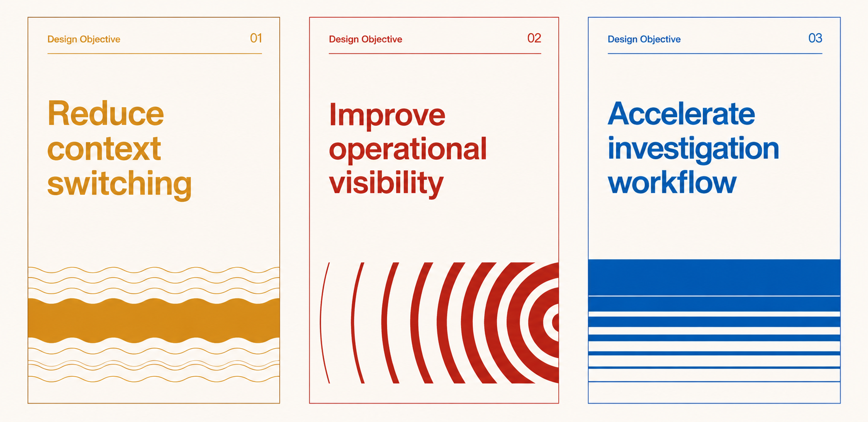The height and width of the screenshot is (422, 868).
Task: Click the orange wave graphic on card 01
Action: (154, 325)
